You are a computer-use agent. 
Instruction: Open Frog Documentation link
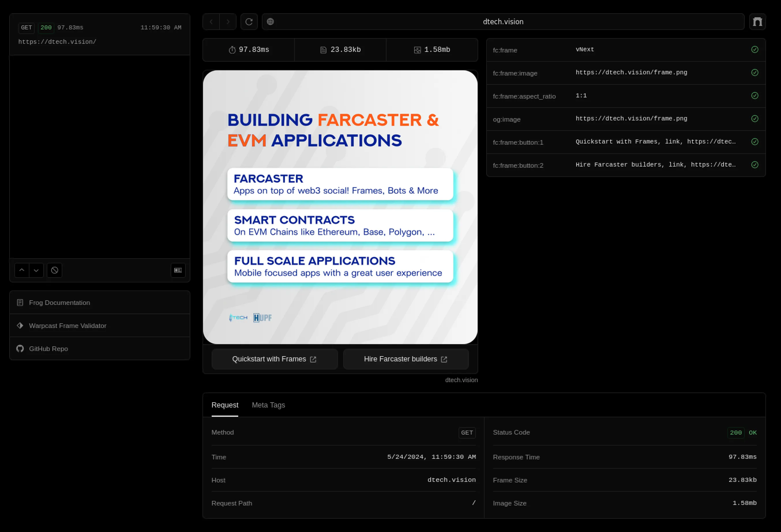[100, 303]
